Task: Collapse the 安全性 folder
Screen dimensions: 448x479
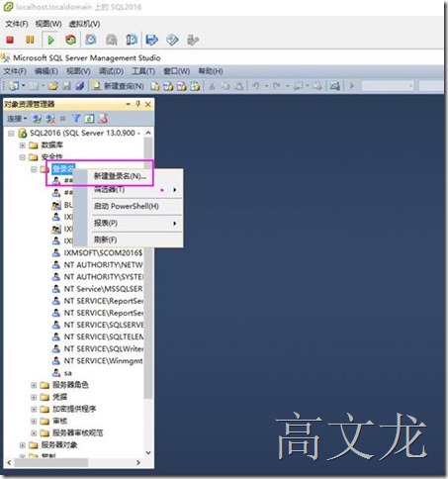Action: [23, 157]
